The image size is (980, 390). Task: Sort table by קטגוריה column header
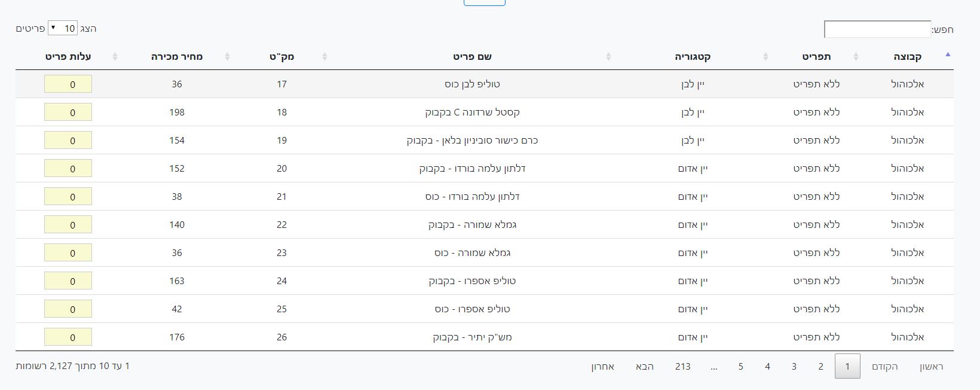pyautogui.click(x=693, y=56)
